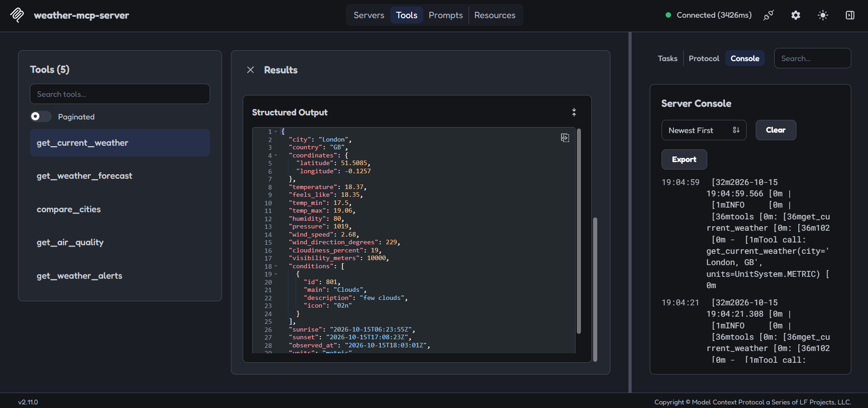Click the 19:04:21 log timestamp
The image size is (868, 408).
(x=681, y=303)
